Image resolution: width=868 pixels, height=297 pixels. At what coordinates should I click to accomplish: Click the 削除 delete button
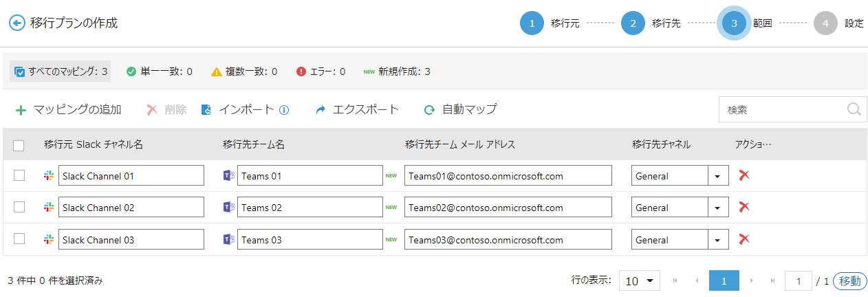pyautogui.click(x=166, y=109)
